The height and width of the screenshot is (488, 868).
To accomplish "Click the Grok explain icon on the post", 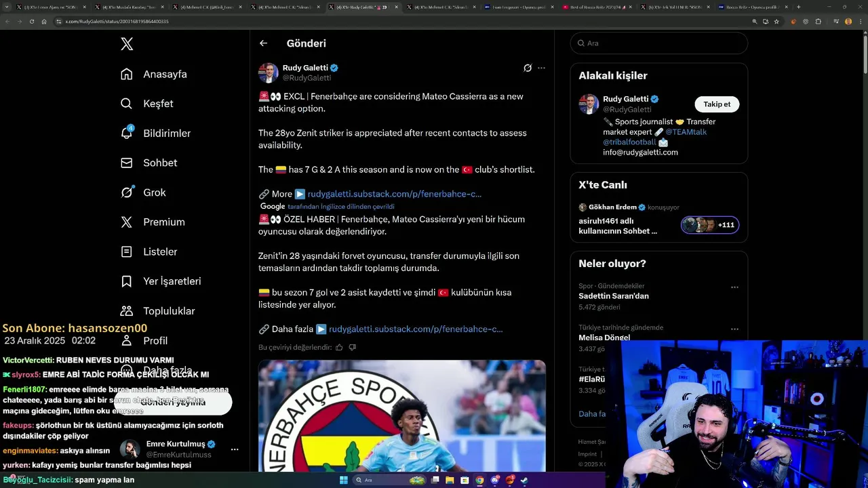I will 528,68.
